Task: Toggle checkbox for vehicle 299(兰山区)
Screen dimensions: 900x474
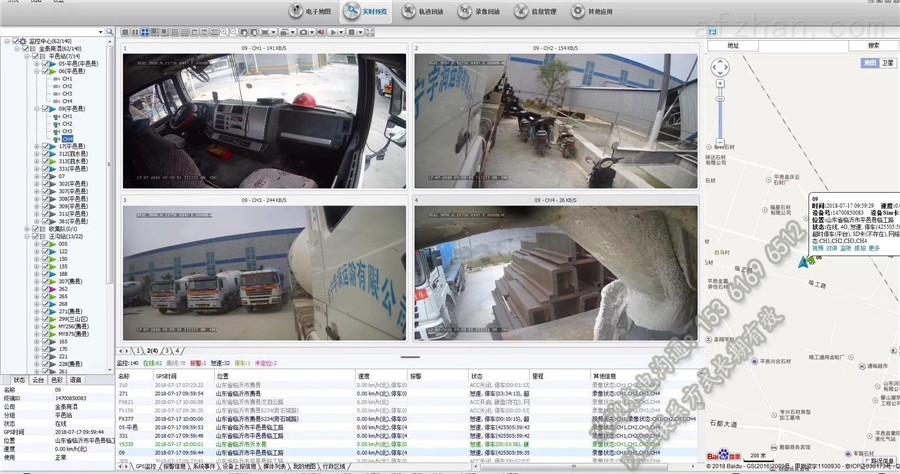Action: pyautogui.click(x=45, y=318)
